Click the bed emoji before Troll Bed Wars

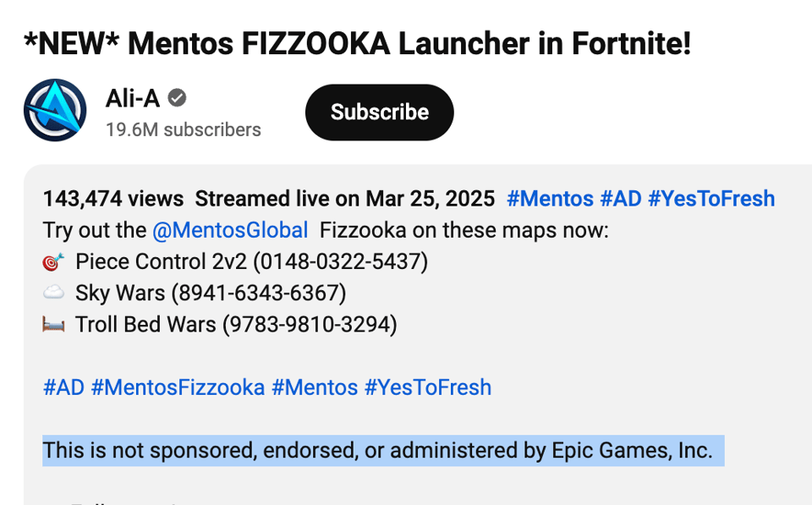(x=53, y=325)
